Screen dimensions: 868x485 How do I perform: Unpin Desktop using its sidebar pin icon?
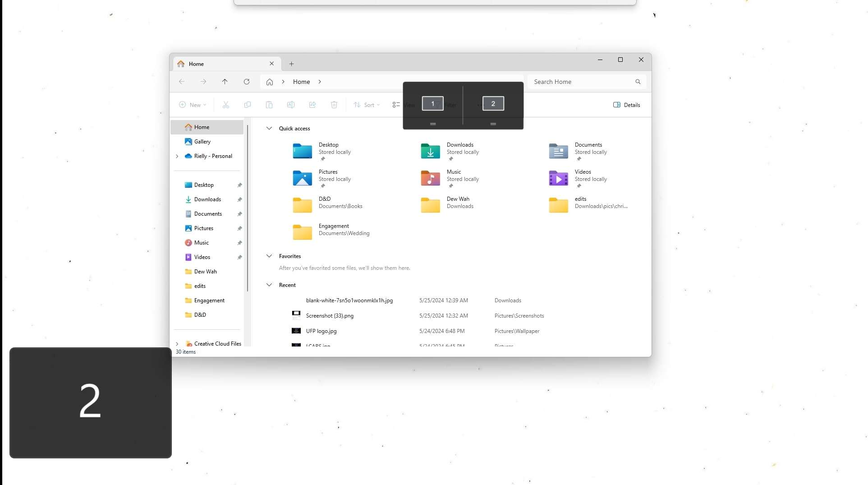click(x=239, y=185)
